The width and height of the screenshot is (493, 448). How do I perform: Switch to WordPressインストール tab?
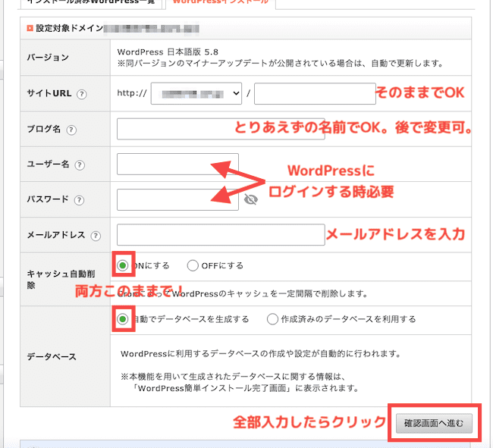click(x=221, y=2)
